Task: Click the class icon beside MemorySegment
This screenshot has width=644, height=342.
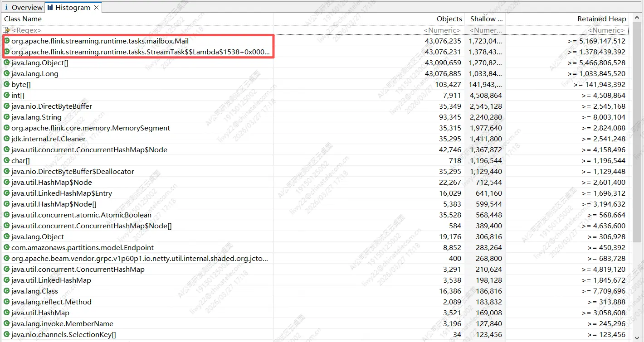Action: pos(7,128)
